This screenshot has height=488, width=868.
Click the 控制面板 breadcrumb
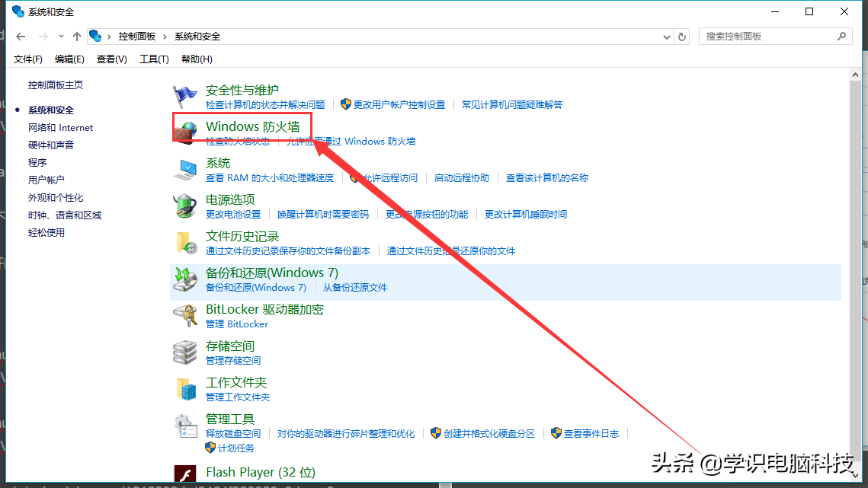tap(136, 37)
